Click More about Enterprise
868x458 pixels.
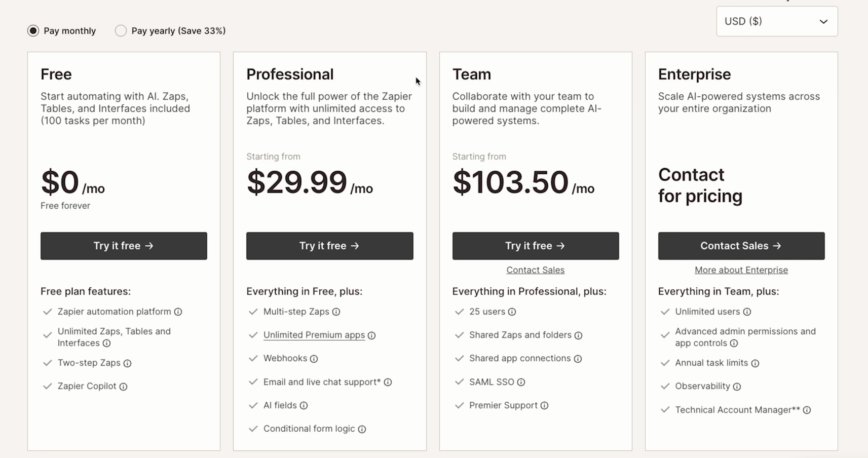point(741,270)
